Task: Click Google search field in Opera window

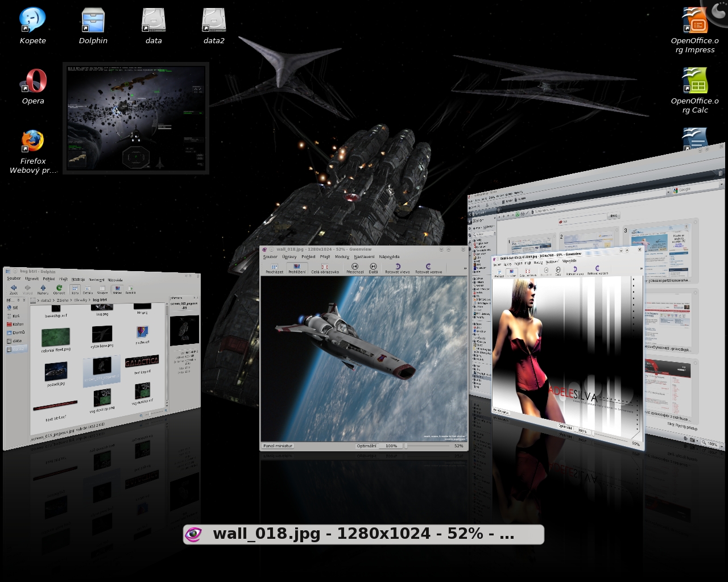Action: click(x=696, y=189)
